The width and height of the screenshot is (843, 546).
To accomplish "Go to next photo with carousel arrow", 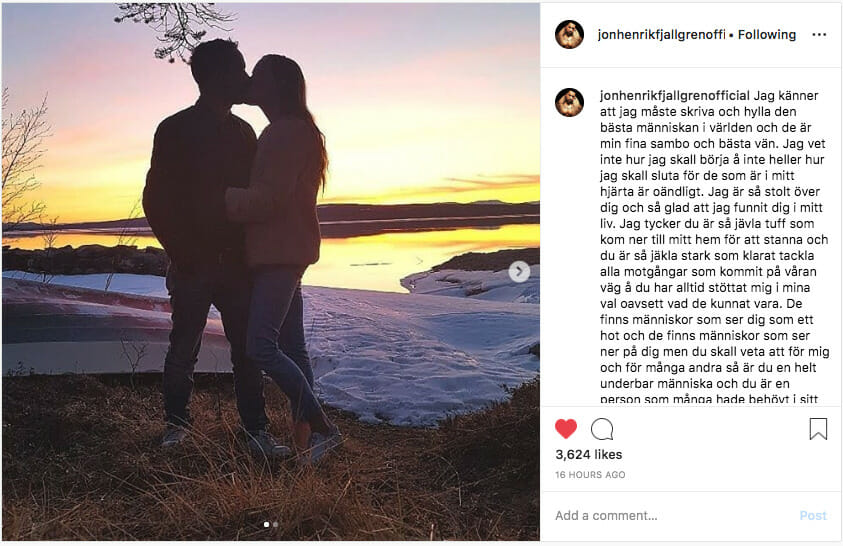I will tap(519, 271).
